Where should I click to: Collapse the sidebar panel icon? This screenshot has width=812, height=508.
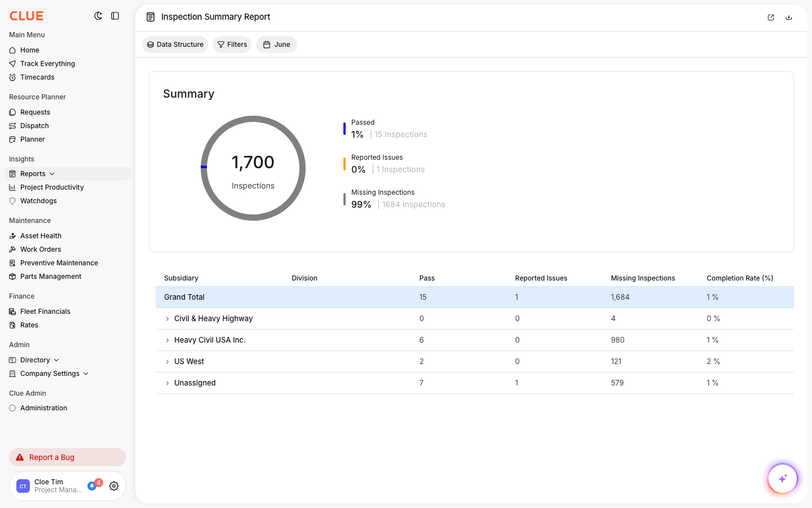point(115,16)
